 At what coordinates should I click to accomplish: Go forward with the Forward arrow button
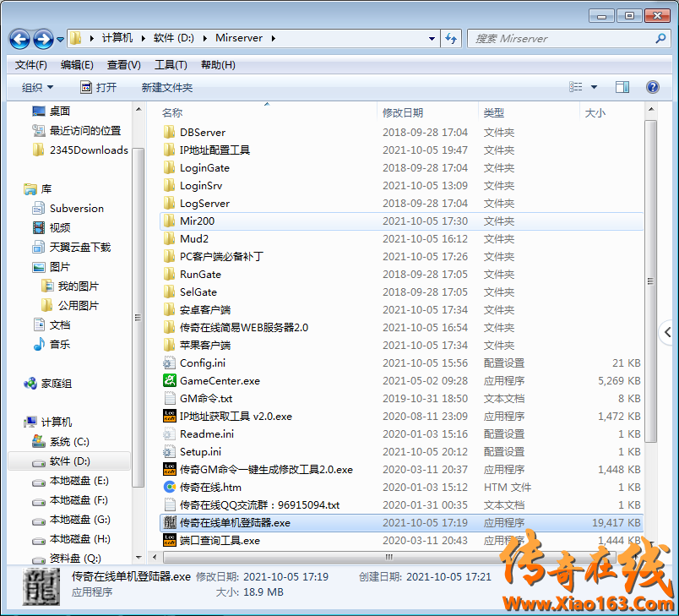43,39
